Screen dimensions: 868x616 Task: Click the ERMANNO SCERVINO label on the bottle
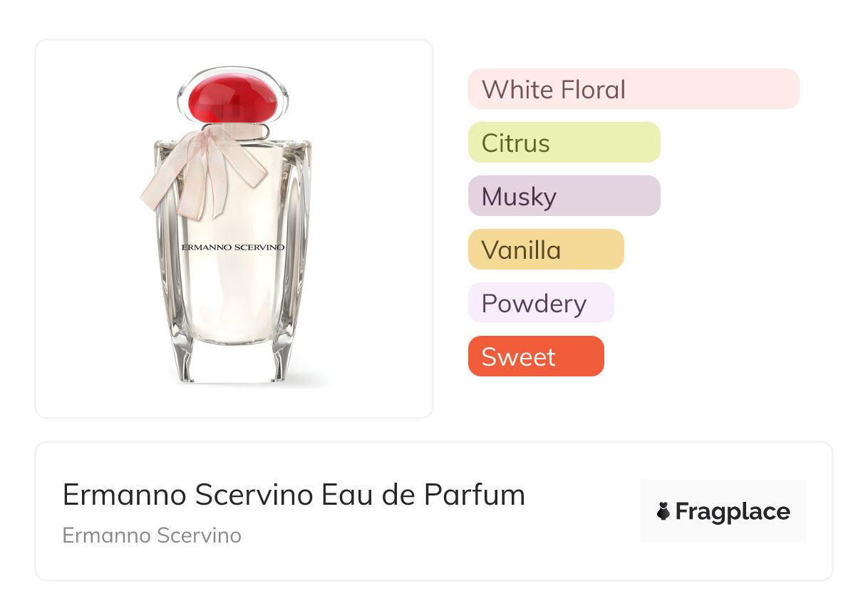(x=233, y=247)
